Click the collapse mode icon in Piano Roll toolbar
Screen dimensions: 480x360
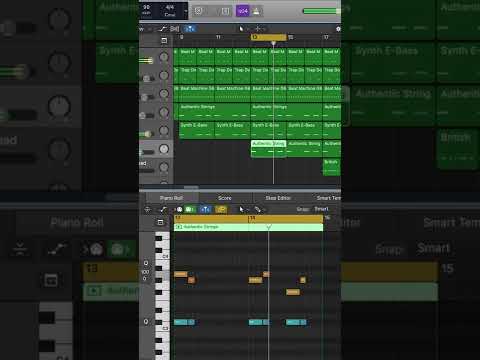147,209
